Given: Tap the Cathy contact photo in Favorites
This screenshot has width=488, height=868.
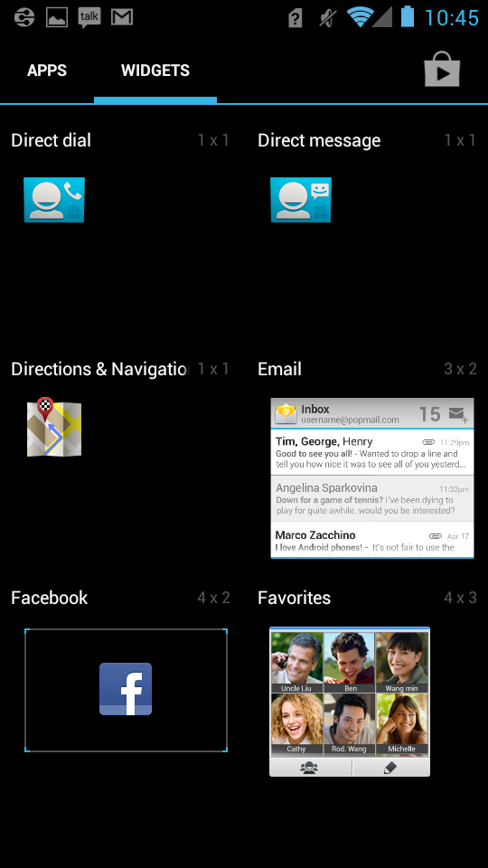Looking at the screenshot, I should [x=296, y=723].
